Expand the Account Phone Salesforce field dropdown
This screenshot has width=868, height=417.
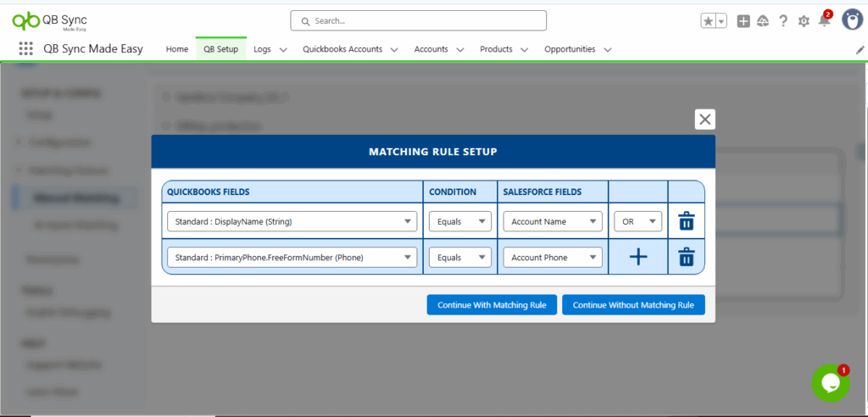(553, 257)
